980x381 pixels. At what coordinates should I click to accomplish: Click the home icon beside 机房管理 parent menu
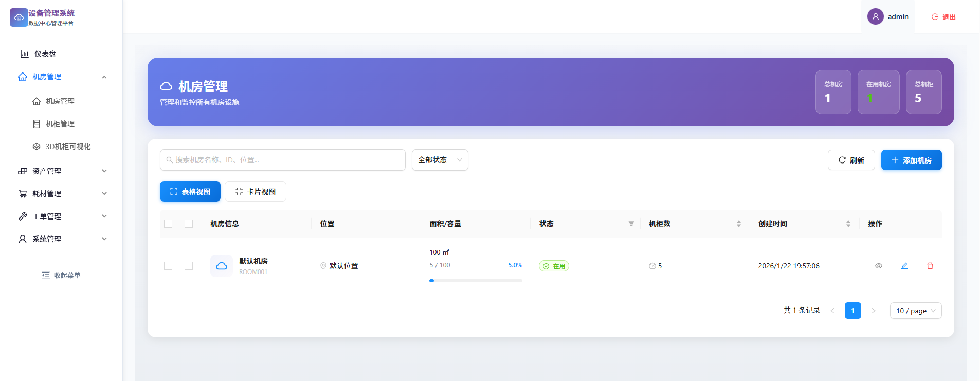23,77
